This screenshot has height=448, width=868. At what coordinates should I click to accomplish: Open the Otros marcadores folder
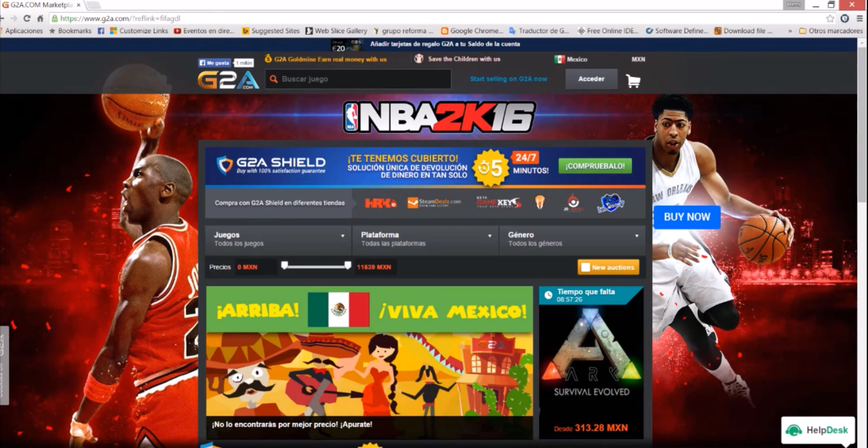click(x=830, y=31)
